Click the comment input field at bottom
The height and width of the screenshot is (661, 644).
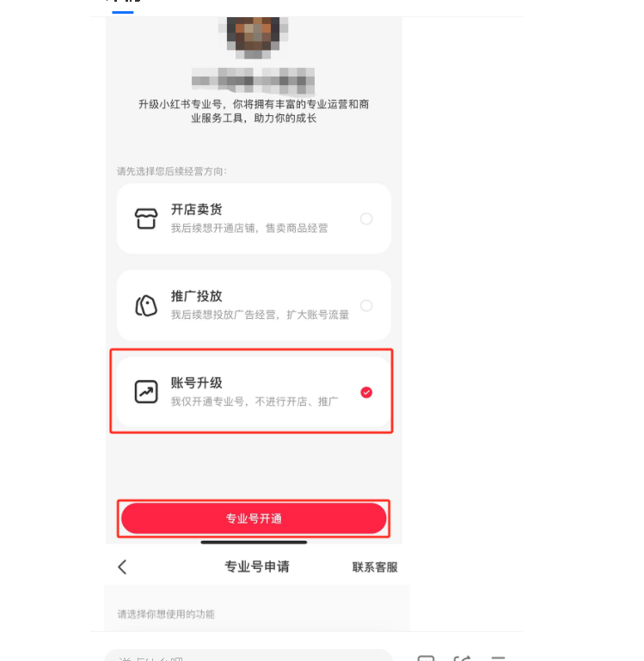[x=248, y=656]
